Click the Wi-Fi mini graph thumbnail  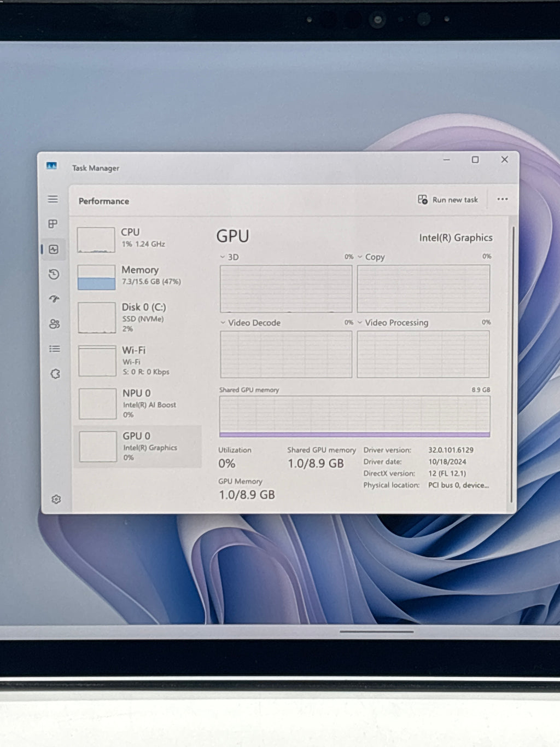(x=97, y=361)
